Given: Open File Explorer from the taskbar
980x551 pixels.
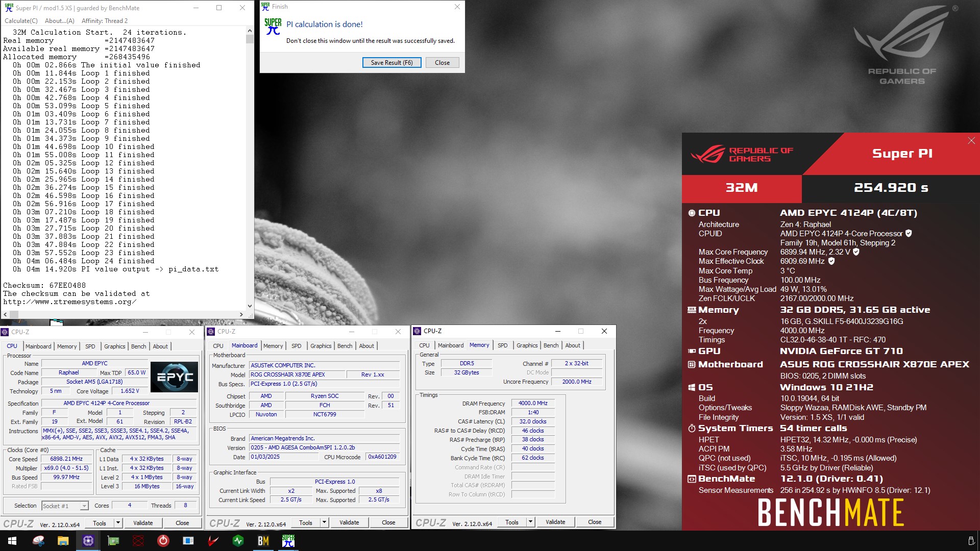Looking at the screenshot, I should click(x=63, y=541).
